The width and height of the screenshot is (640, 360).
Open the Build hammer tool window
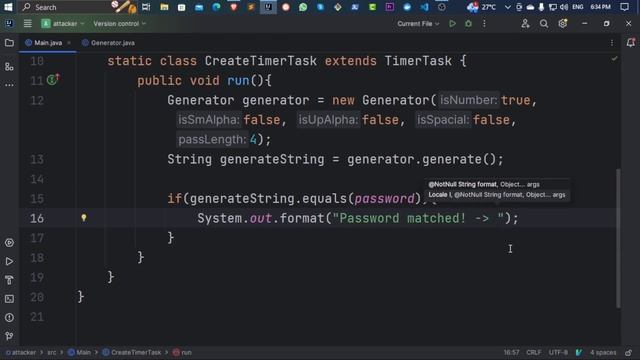pyautogui.click(x=9, y=280)
